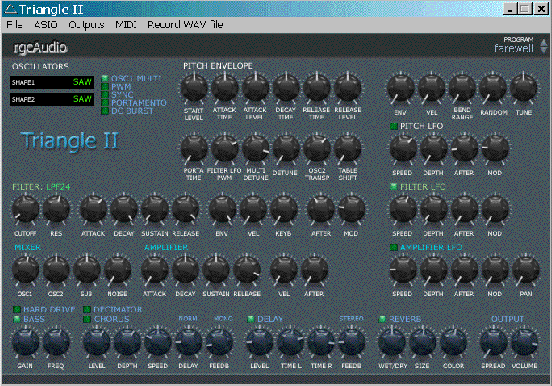
Task: Click the Amplifier LFO PAN knob
Action: point(526,270)
